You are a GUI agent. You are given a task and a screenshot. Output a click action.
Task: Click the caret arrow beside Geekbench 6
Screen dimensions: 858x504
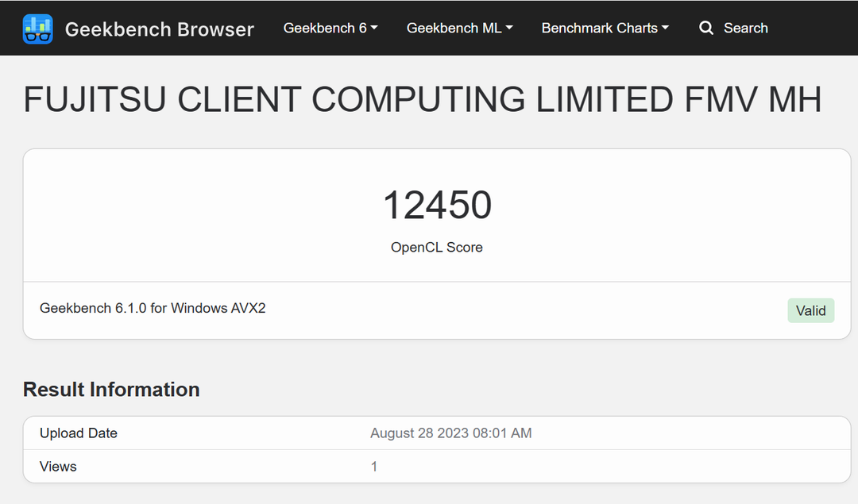(x=374, y=28)
